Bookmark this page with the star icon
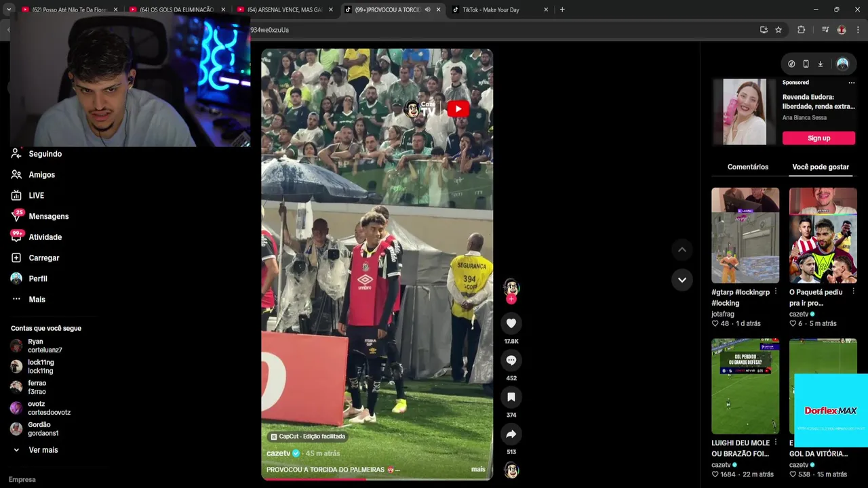The image size is (868, 488). pos(778,30)
